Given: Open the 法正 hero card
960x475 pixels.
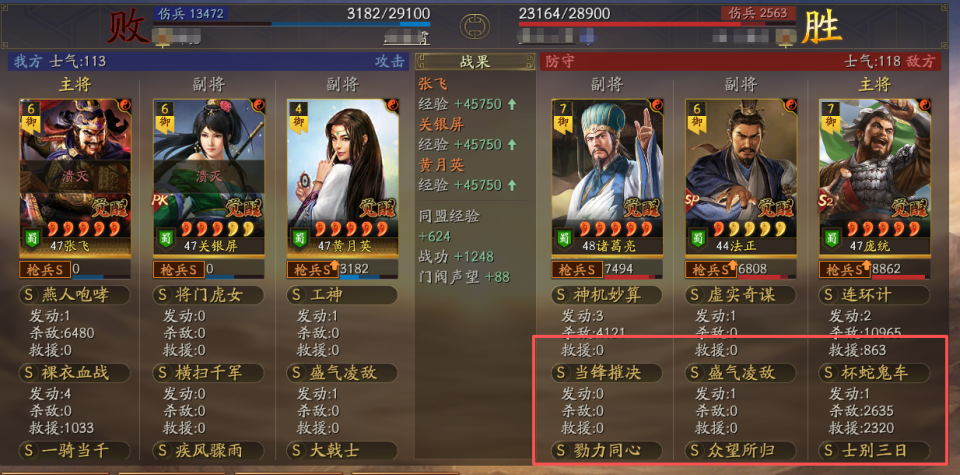Looking at the screenshot, I should (741, 176).
